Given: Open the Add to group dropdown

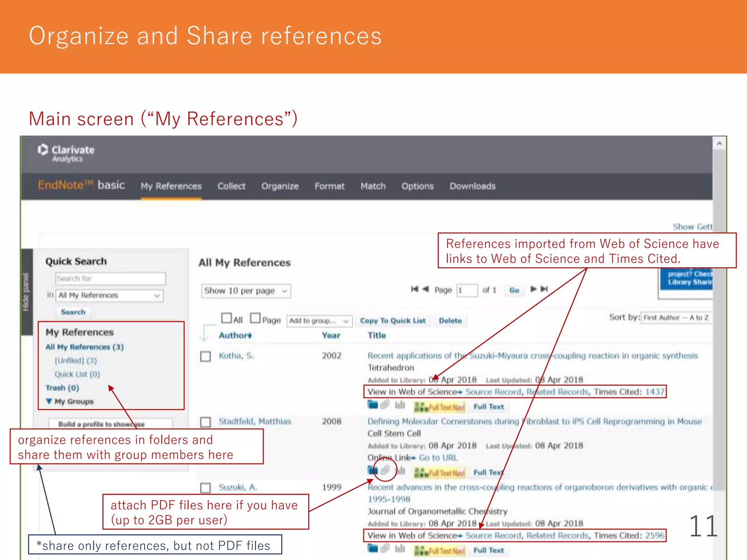Looking at the screenshot, I should (x=319, y=321).
